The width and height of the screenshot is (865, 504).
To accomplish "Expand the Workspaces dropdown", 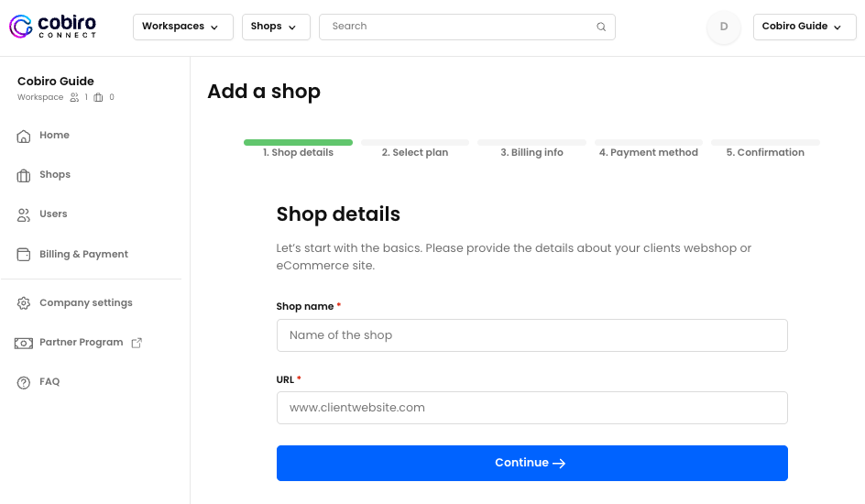I will coord(183,27).
